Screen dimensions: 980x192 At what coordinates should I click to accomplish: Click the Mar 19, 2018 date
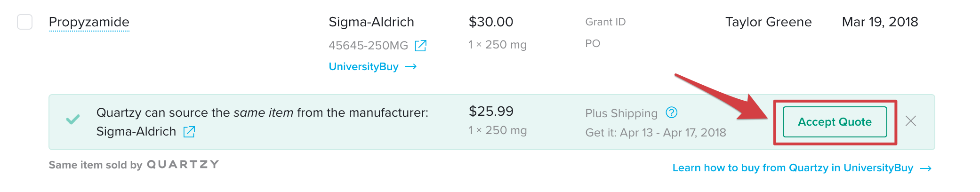point(880,22)
